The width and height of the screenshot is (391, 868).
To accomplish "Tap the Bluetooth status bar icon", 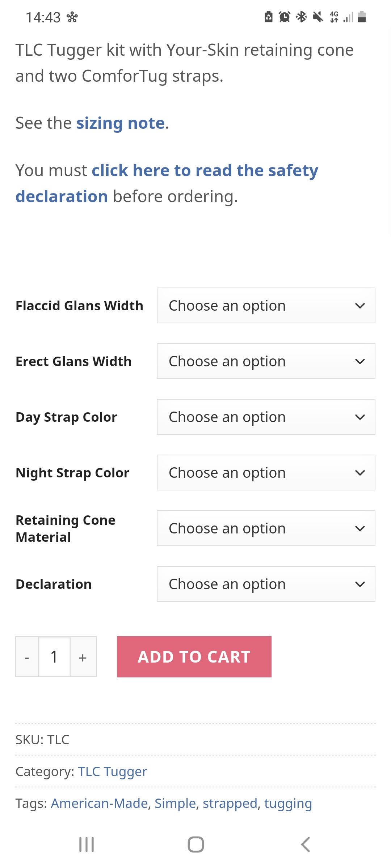I will click(x=301, y=17).
